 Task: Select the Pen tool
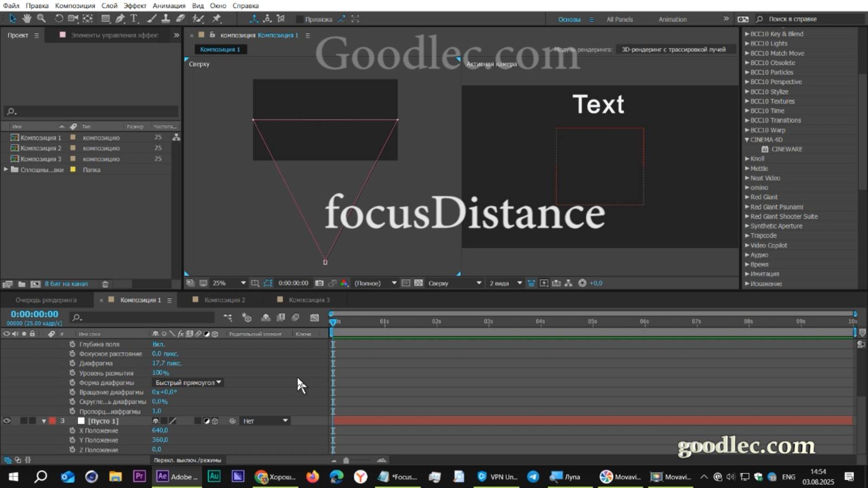(120, 18)
